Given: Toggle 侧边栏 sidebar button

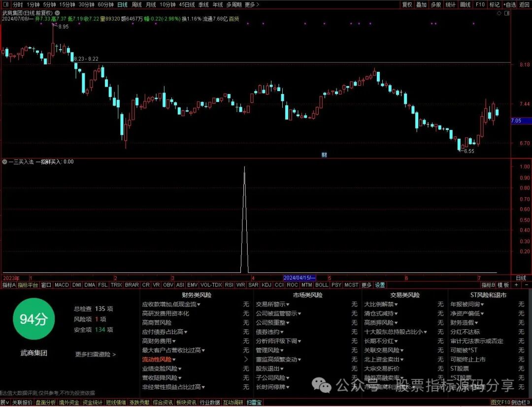Looking at the screenshot, I should coord(521,403).
